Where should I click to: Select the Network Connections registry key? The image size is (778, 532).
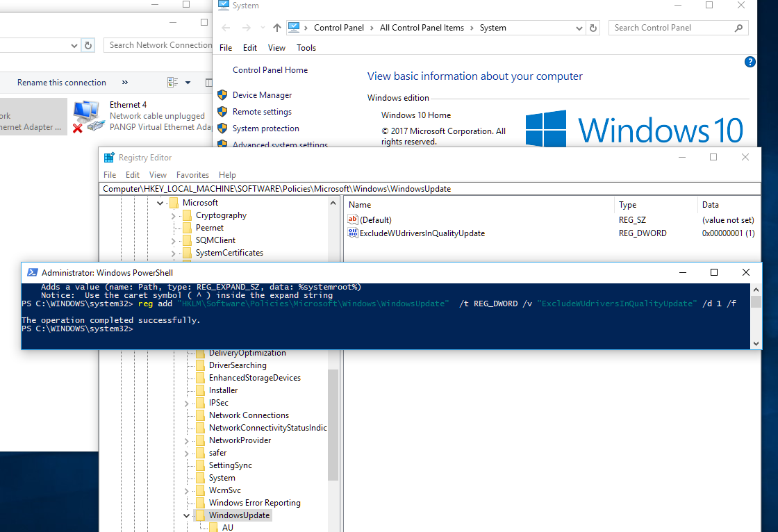click(x=249, y=415)
